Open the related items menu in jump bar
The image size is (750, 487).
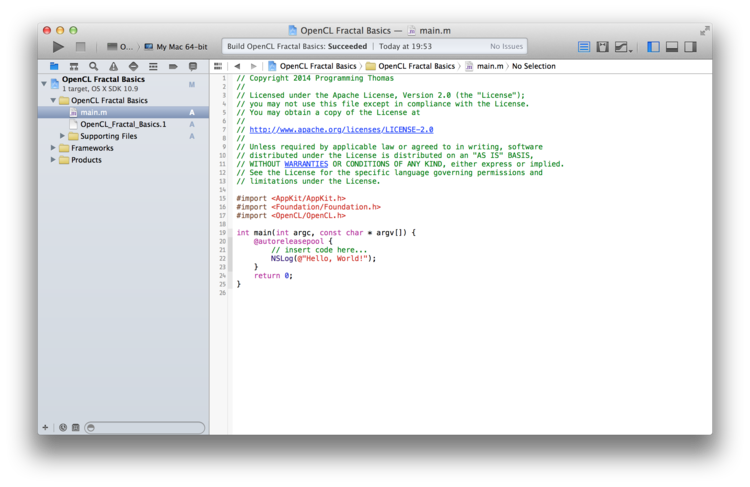[218, 66]
